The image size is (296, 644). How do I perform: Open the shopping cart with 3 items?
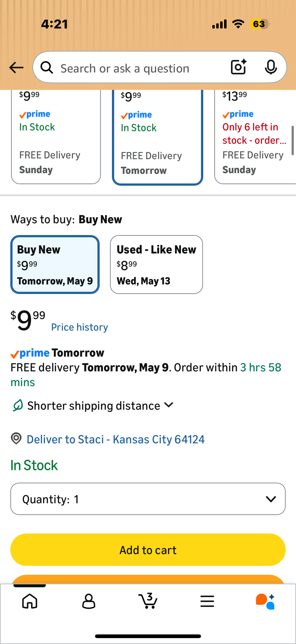(148, 601)
